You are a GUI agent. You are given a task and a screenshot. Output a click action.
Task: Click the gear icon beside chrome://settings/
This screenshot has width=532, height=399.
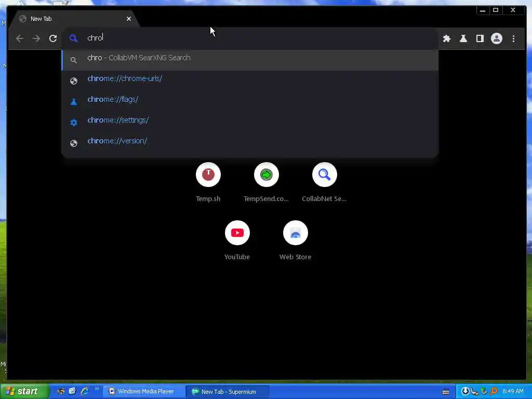(x=74, y=123)
